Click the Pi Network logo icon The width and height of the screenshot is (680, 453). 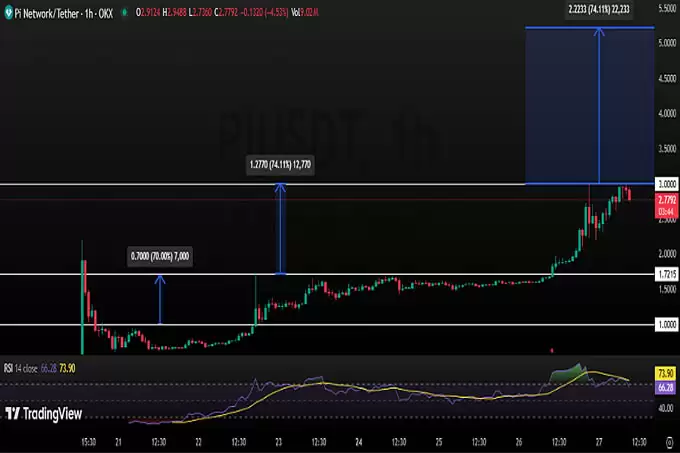[x=7, y=10]
